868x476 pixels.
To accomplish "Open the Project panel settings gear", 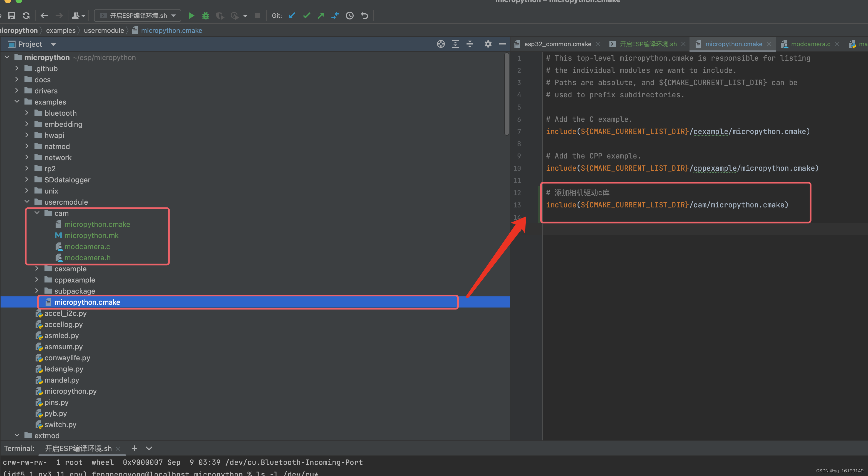I will coord(488,44).
